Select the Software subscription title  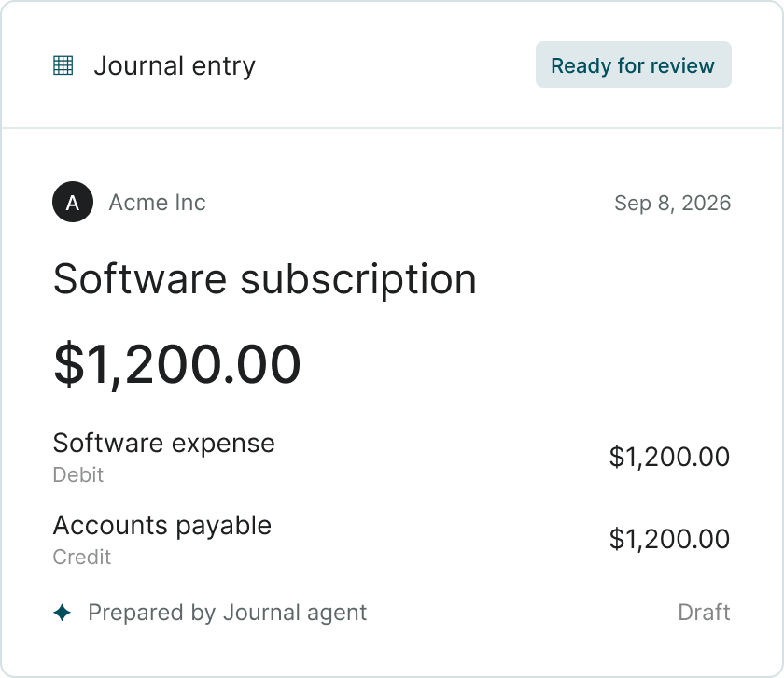point(264,280)
